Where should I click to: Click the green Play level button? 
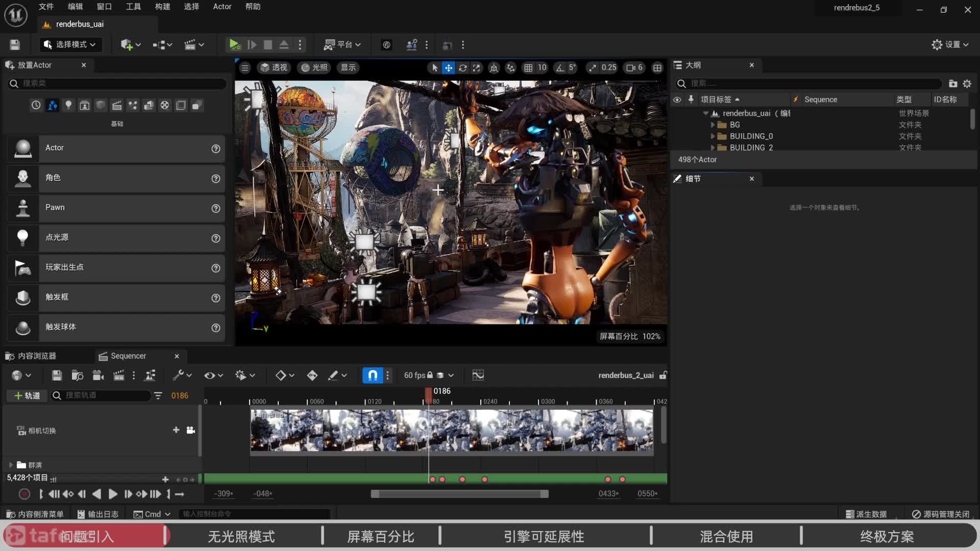tap(234, 45)
